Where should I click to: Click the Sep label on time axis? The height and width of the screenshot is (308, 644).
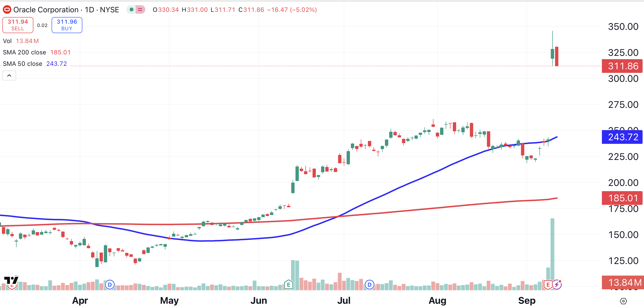526,300
